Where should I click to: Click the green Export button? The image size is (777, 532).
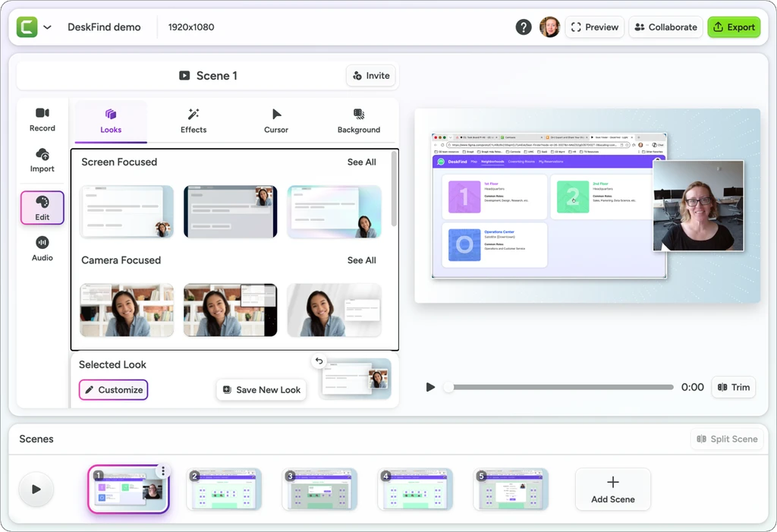[x=734, y=27]
